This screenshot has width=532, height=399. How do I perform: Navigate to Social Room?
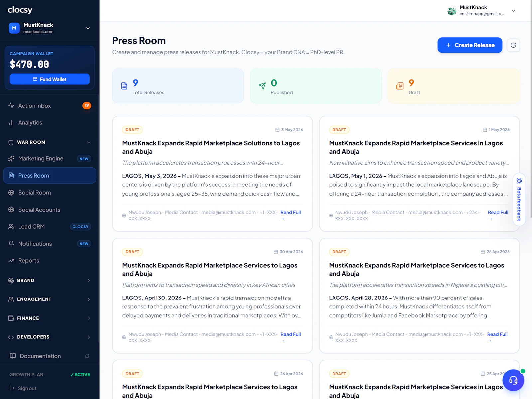(50, 193)
